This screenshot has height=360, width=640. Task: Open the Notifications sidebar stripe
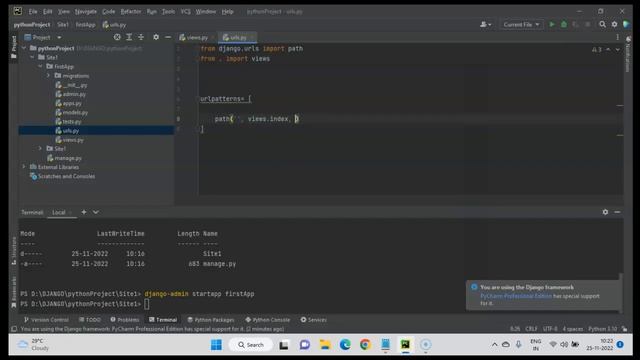pos(628,53)
